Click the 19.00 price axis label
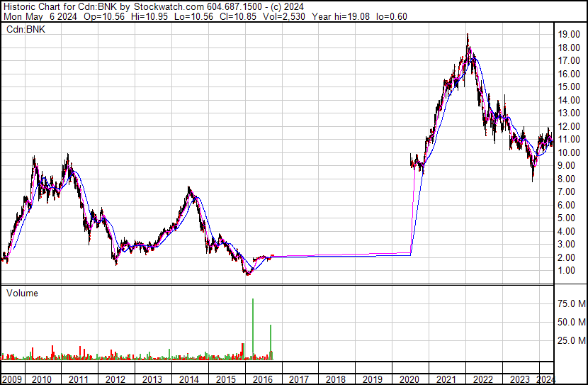This screenshot has width=588, height=385. (569, 35)
